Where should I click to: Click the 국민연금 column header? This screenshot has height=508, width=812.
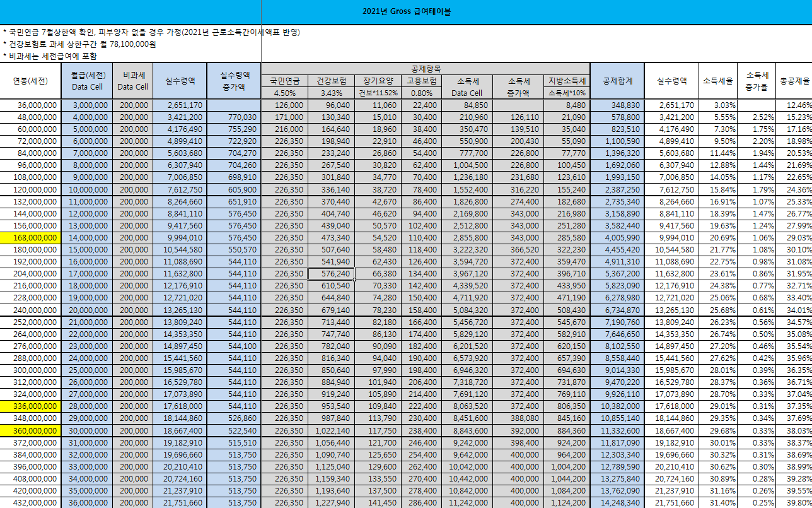(284, 81)
